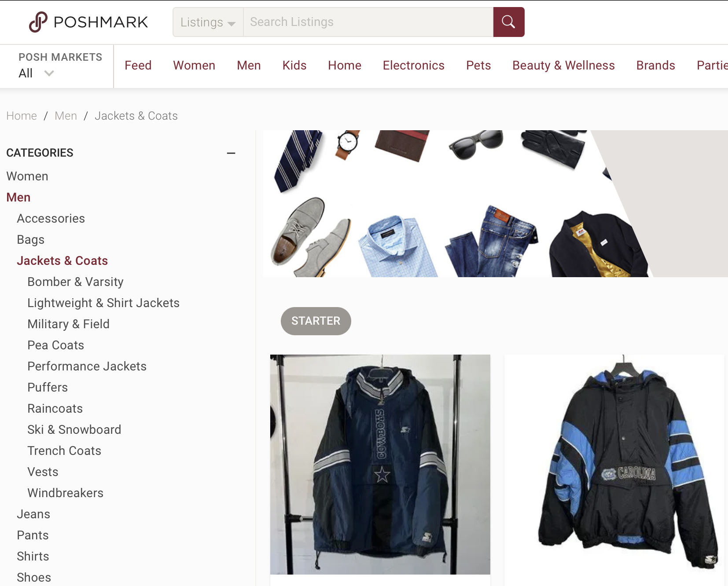
Task: Click the Poshmark logo icon
Action: tap(38, 22)
